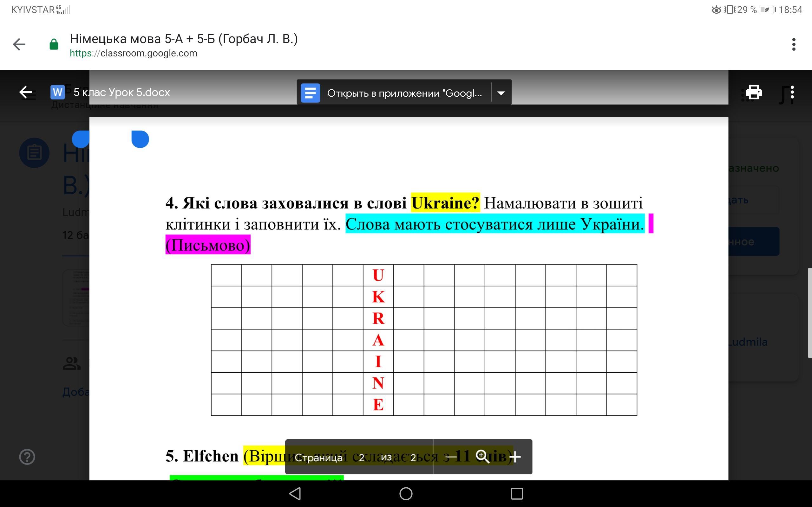Tap the green lock site-info icon
The image size is (812, 507).
(54, 44)
